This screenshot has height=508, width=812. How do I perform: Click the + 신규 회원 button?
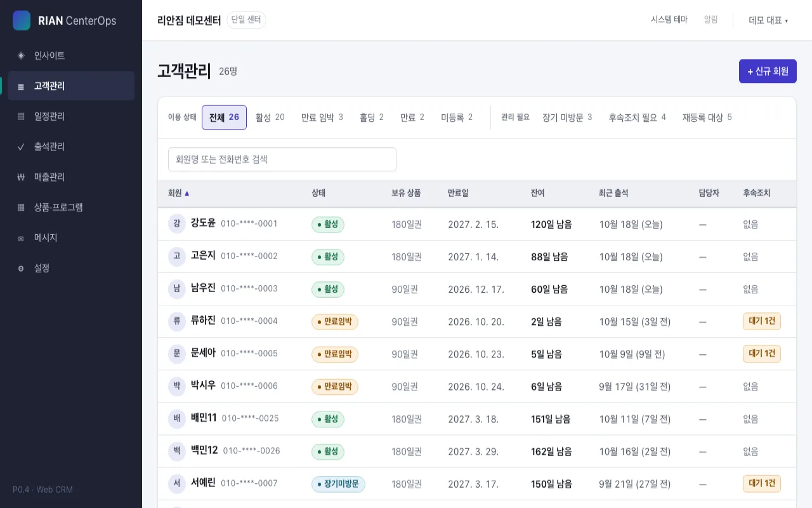768,71
